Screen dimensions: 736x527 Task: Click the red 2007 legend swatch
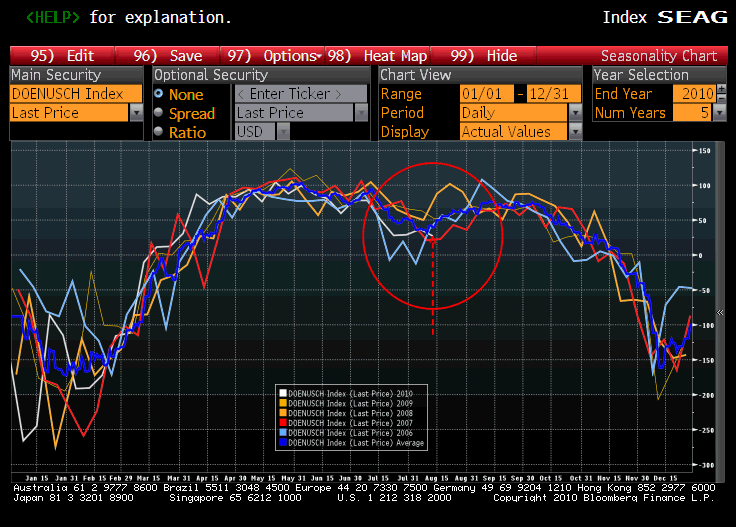(283, 425)
